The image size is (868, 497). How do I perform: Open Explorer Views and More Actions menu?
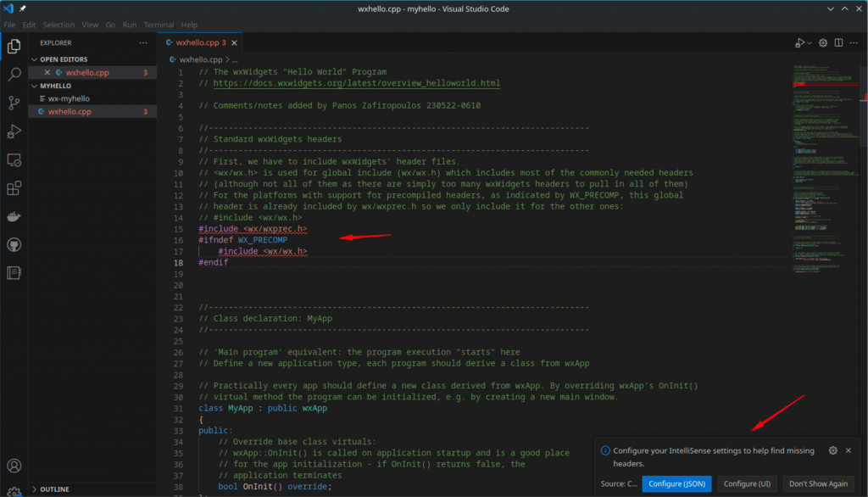tap(143, 42)
